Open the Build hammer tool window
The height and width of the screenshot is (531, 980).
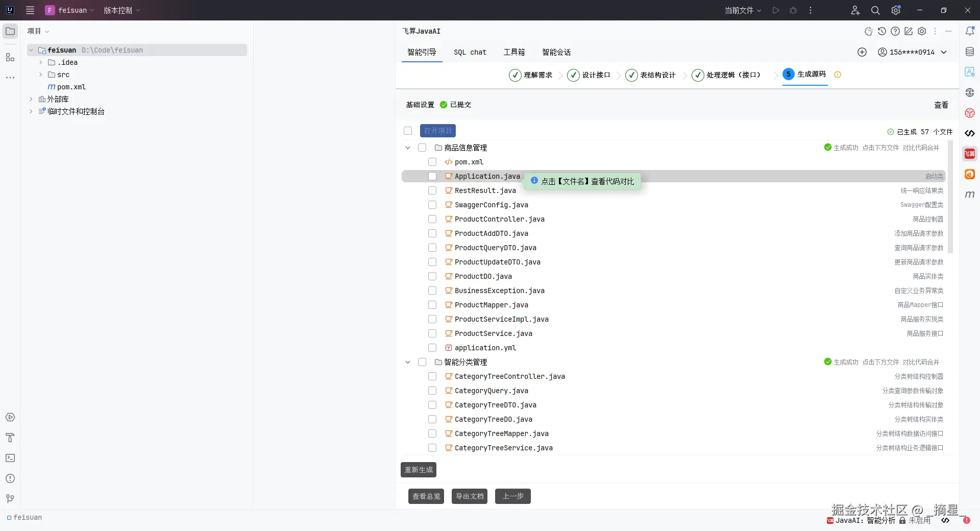pos(10,438)
